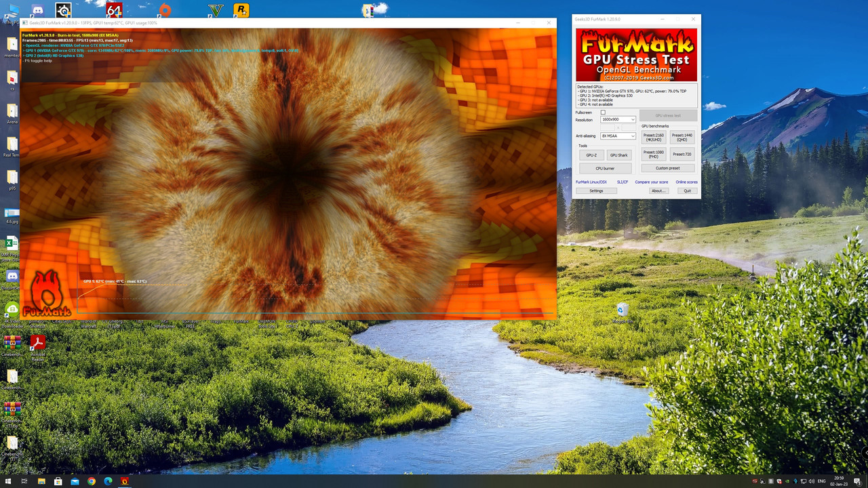Viewport: 868px width, 488px height.
Task: Open the p95 file on the desktop
Action: click(12, 180)
